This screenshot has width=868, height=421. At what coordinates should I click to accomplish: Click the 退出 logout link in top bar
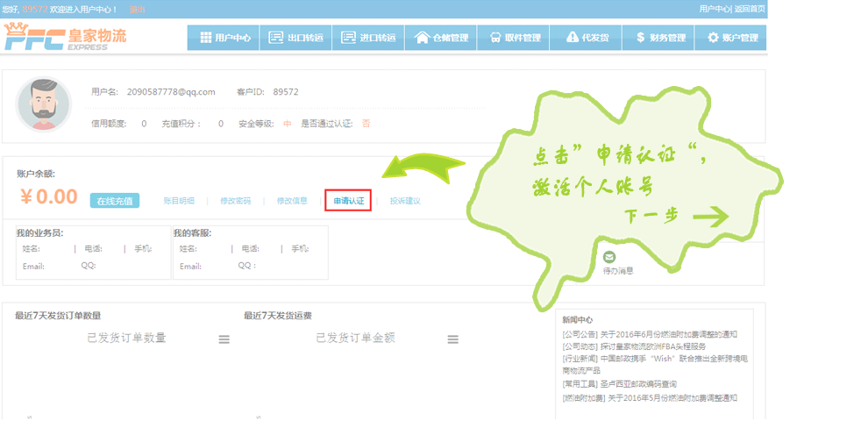tap(138, 10)
